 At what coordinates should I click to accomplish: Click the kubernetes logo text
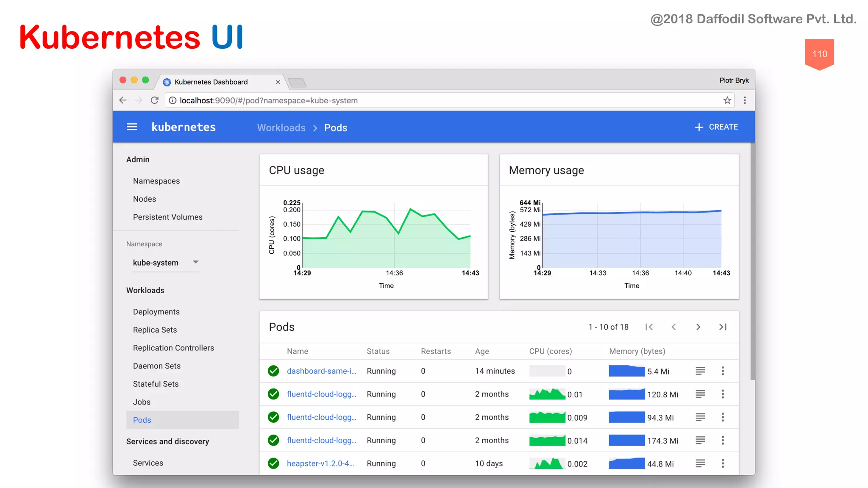184,127
